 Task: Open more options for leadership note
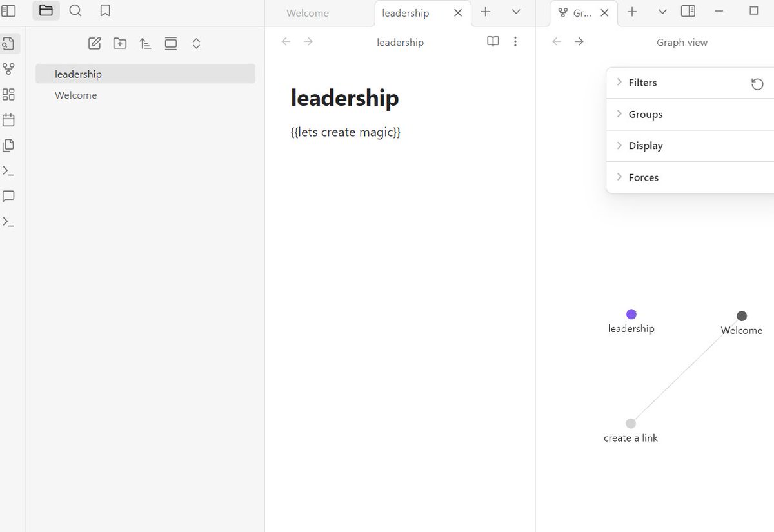515,41
